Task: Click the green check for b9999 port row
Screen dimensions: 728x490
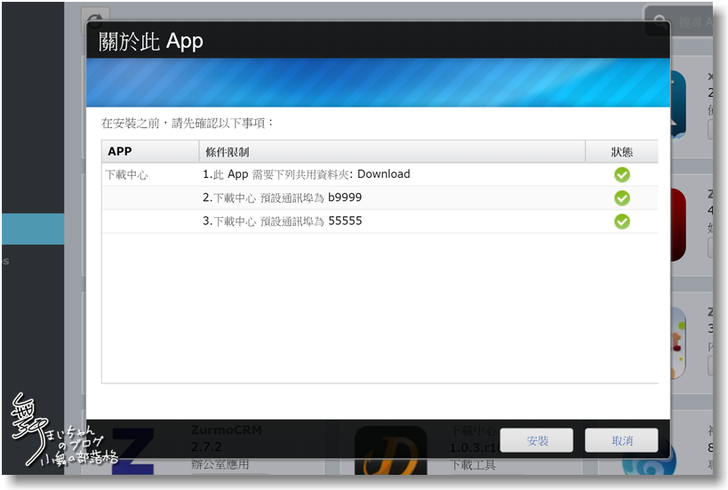Action: pyautogui.click(x=622, y=198)
